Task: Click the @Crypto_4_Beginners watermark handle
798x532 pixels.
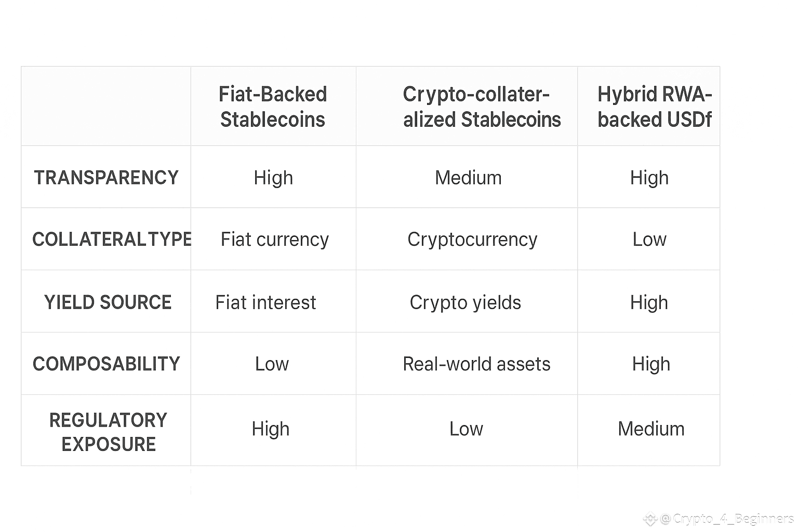Action: (x=727, y=518)
